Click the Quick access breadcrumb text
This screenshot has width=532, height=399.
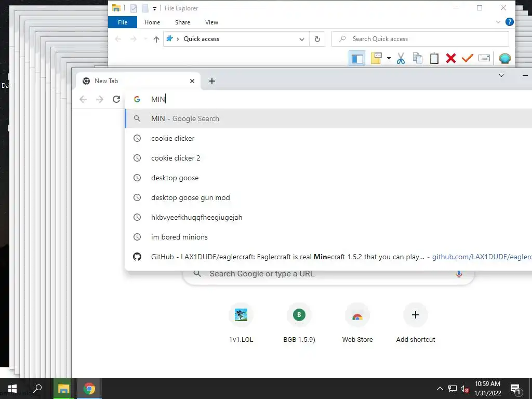click(x=202, y=39)
